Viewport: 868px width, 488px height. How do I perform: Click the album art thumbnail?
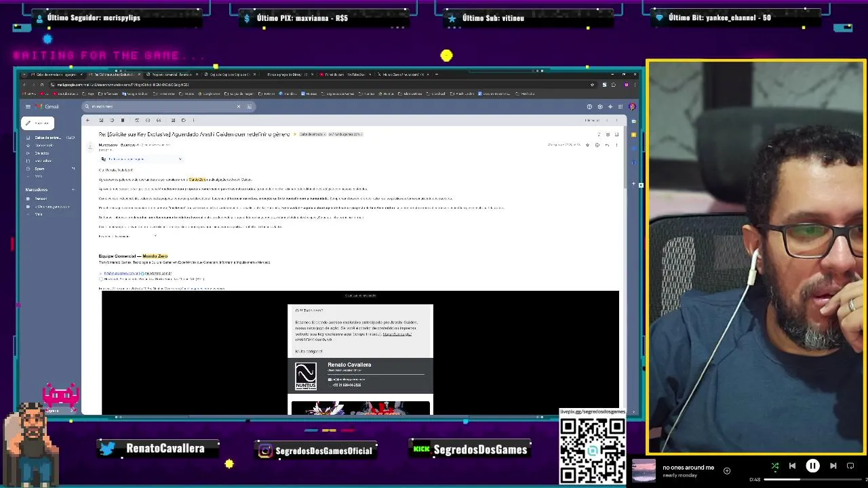point(644,470)
